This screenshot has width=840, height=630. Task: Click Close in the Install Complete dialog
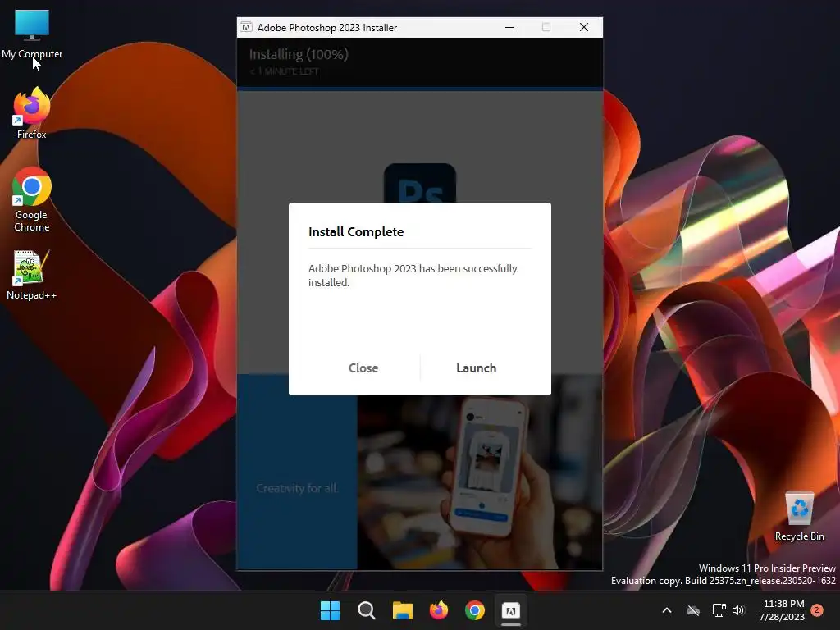pos(363,368)
